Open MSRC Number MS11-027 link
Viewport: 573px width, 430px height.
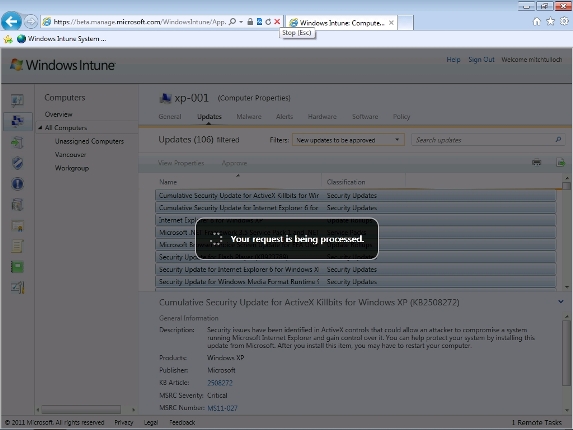222,408
